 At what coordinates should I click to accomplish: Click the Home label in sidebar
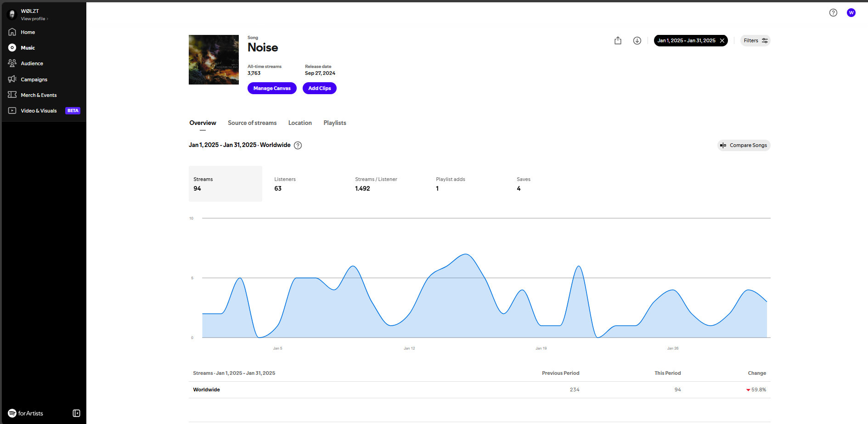(x=28, y=32)
